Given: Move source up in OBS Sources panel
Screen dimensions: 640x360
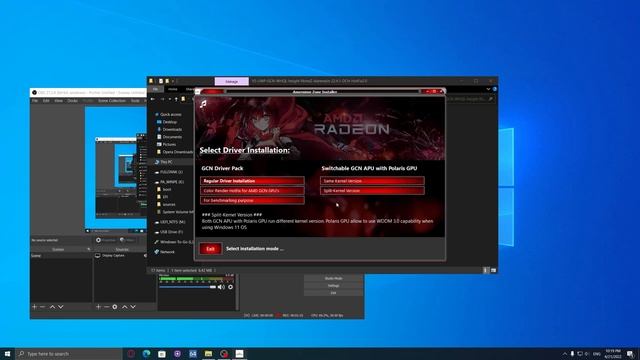Looking at the screenshot, I should pos(125,307).
